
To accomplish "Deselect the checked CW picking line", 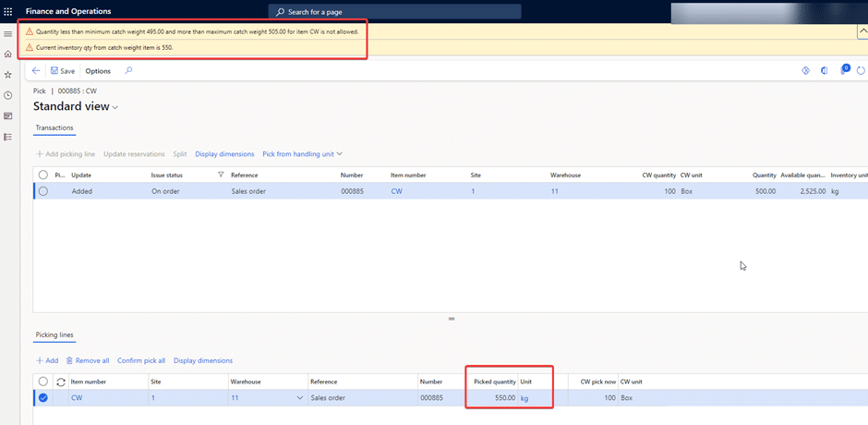I will 43,398.
